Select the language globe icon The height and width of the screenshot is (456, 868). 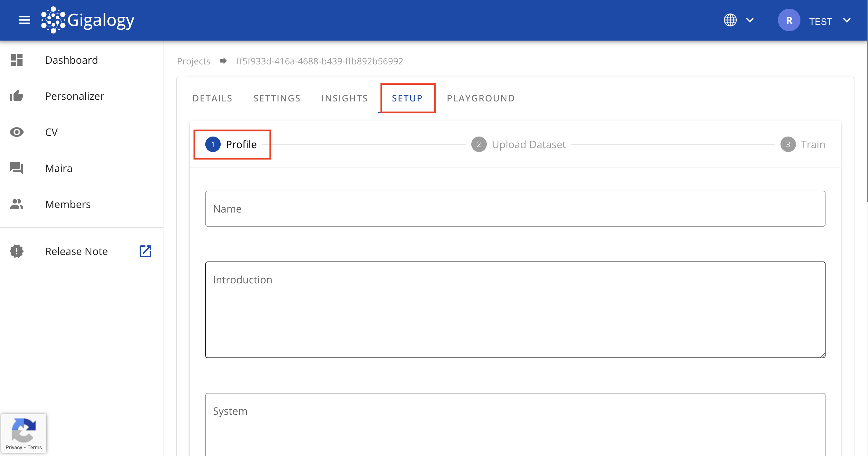(x=730, y=20)
